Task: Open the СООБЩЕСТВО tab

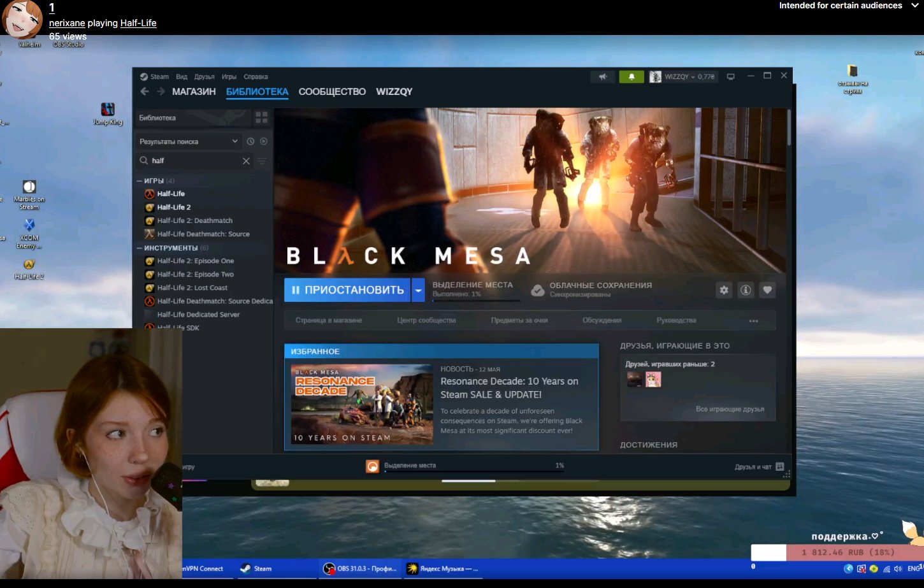Action: [x=332, y=92]
